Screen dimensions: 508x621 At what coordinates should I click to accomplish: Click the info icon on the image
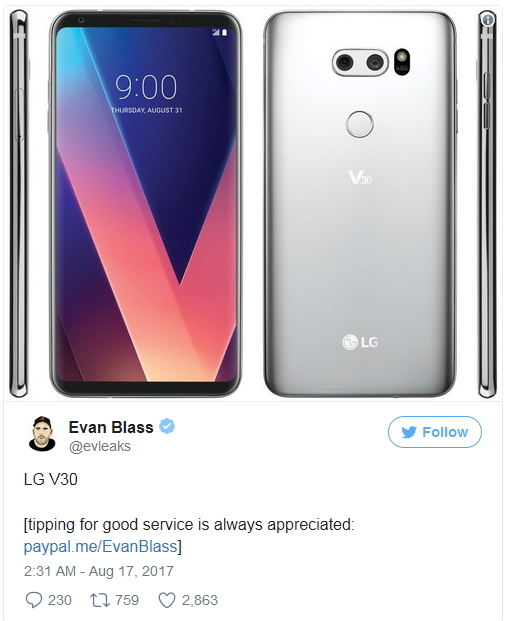click(488, 19)
